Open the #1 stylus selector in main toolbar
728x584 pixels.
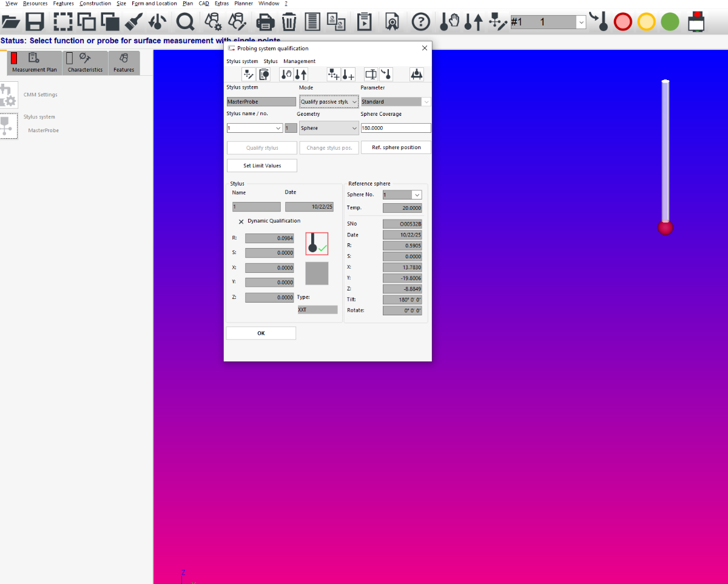click(x=548, y=22)
